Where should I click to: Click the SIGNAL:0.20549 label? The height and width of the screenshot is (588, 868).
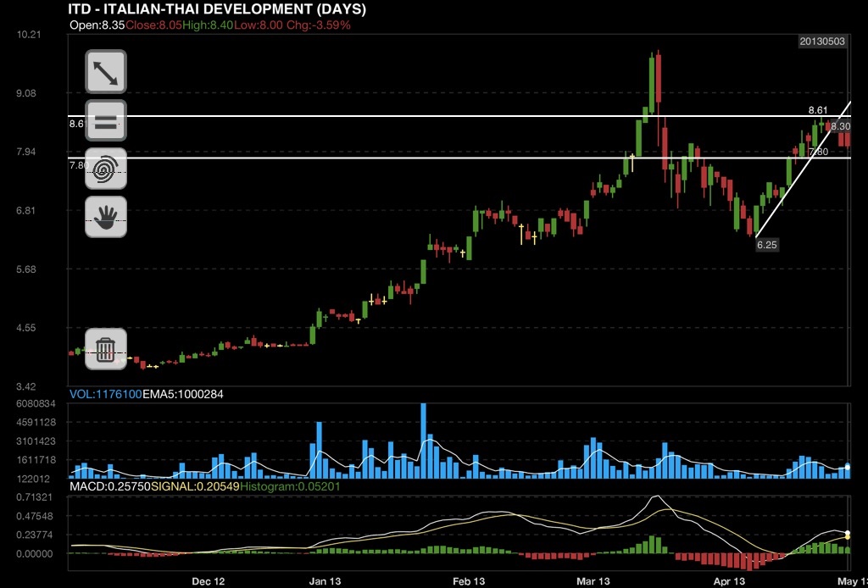click(x=196, y=487)
